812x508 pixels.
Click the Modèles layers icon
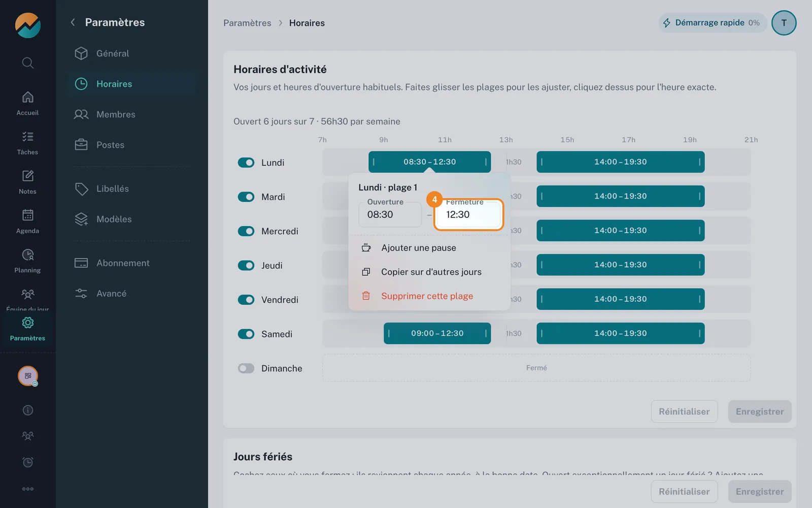tap(81, 219)
